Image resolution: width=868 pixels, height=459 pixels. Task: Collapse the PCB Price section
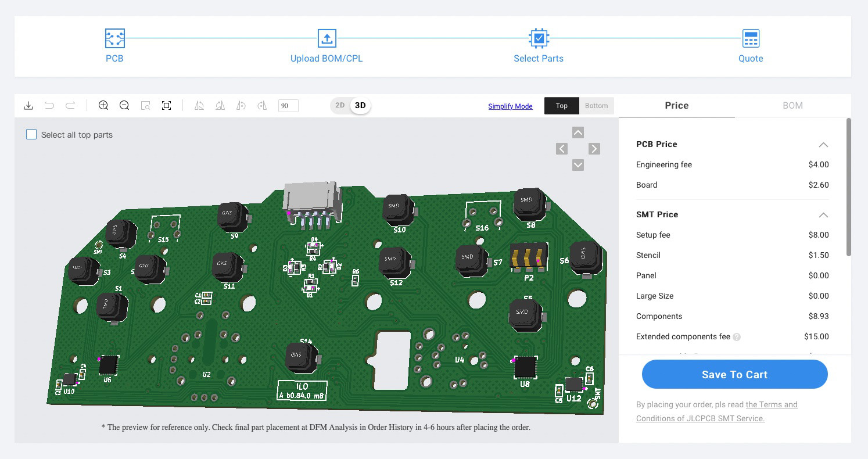tap(823, 145)
